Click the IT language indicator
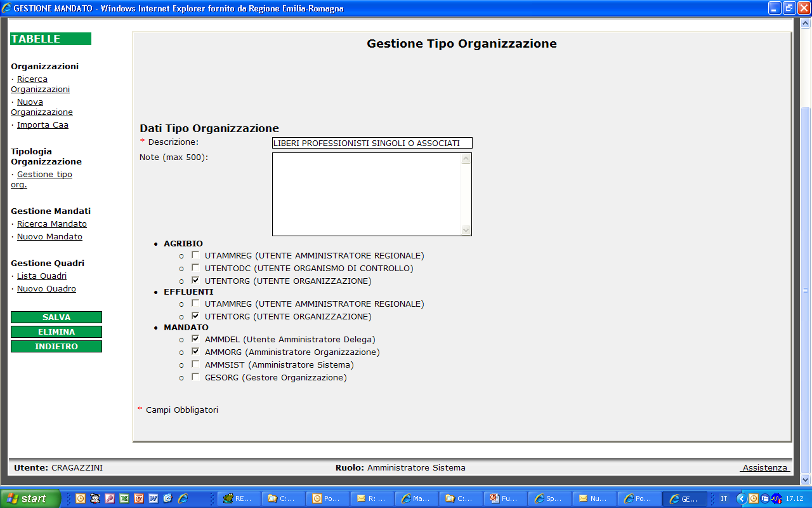The height and width of the screenshot is (508, 812). click(x=724, y=498)
